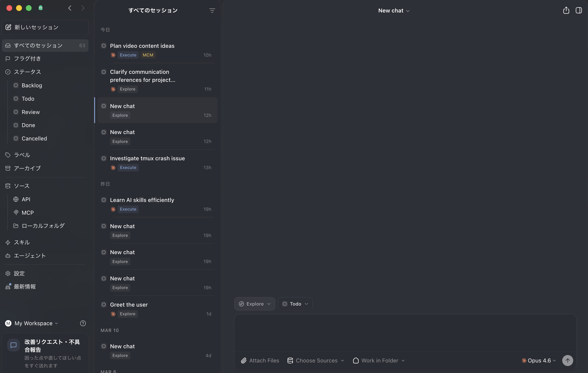Viewport: 588px width, 373px height.
Task: Click the green ghost app icon
Action: 41,8
